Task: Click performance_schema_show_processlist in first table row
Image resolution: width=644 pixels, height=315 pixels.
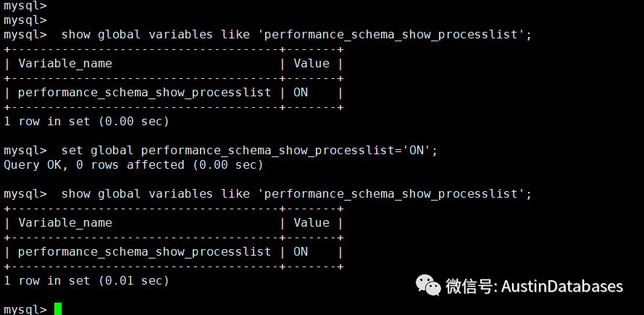Action: coord(145,93)
